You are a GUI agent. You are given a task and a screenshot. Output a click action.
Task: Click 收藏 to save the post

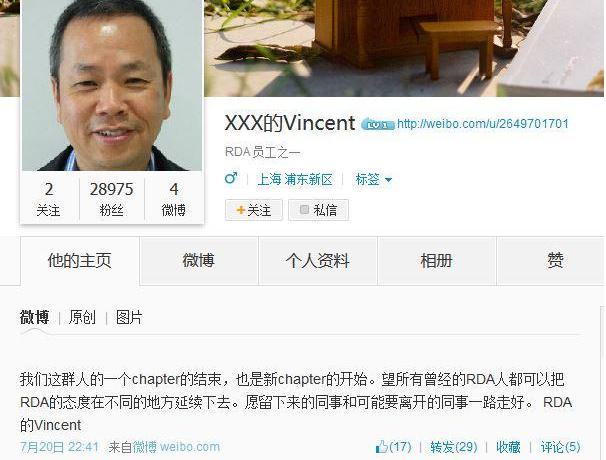[x=508, y=447]
